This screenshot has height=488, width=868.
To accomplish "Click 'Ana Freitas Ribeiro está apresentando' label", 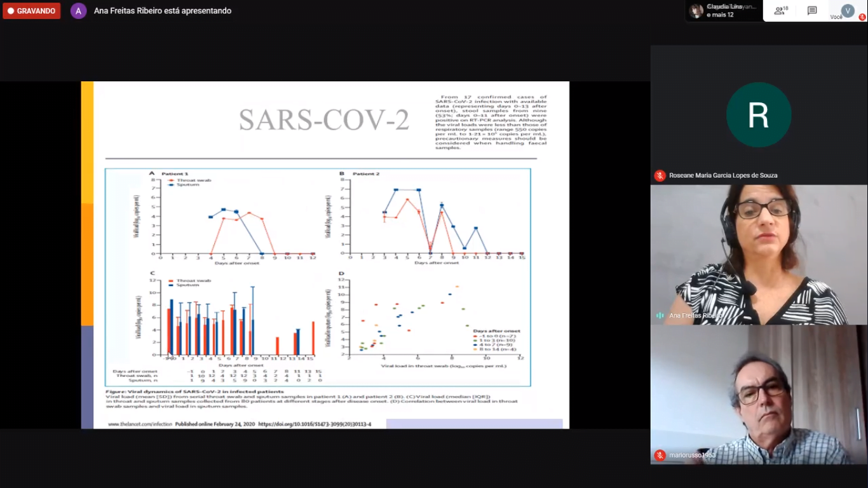I will click(x=163, y=11).
